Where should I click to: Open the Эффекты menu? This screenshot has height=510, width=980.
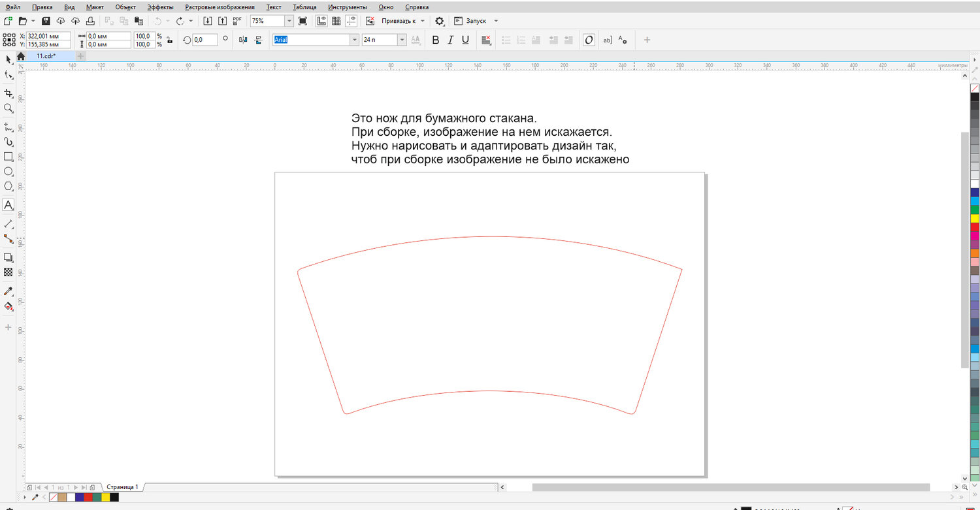(160, 7)
